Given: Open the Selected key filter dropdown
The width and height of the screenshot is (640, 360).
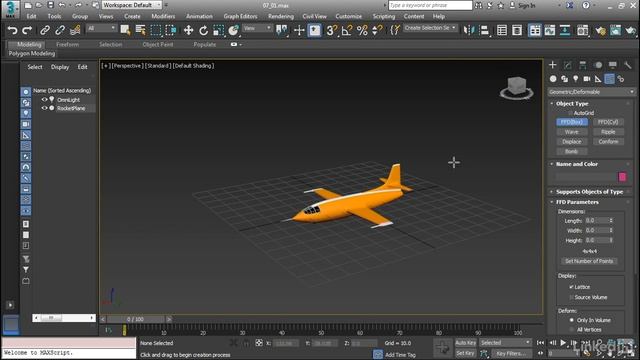Looking at the screenshot, I should point(505,343).
